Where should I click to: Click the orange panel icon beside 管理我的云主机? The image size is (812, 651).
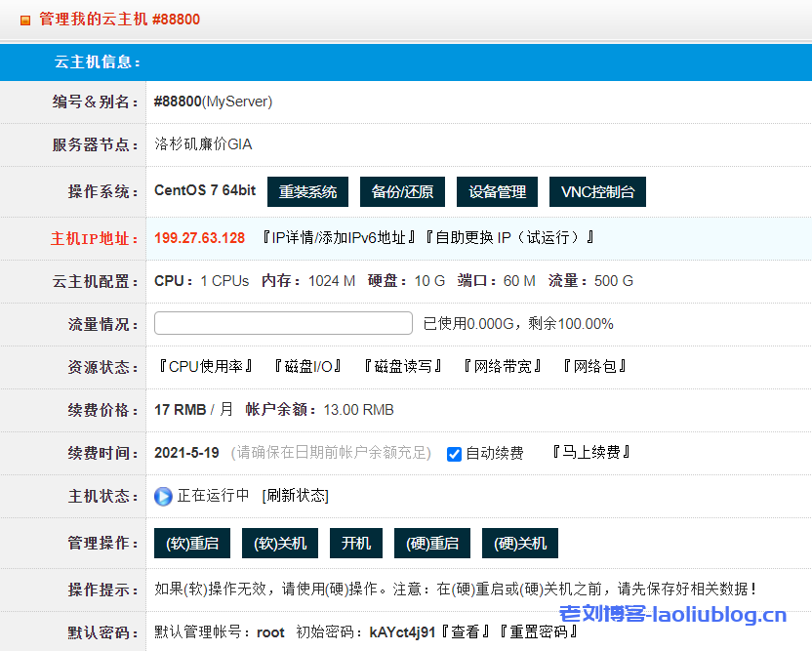click(24, 18)
